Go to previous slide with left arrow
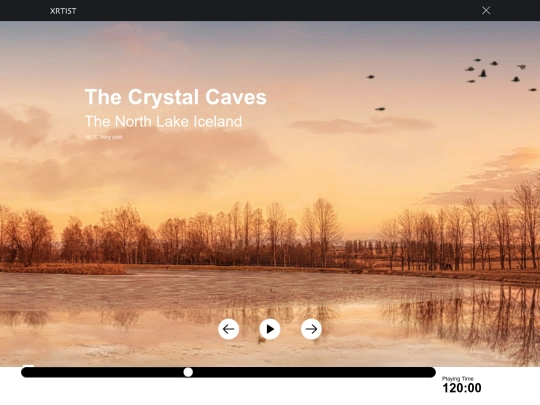The image size is (540, 405). (228, 329)
